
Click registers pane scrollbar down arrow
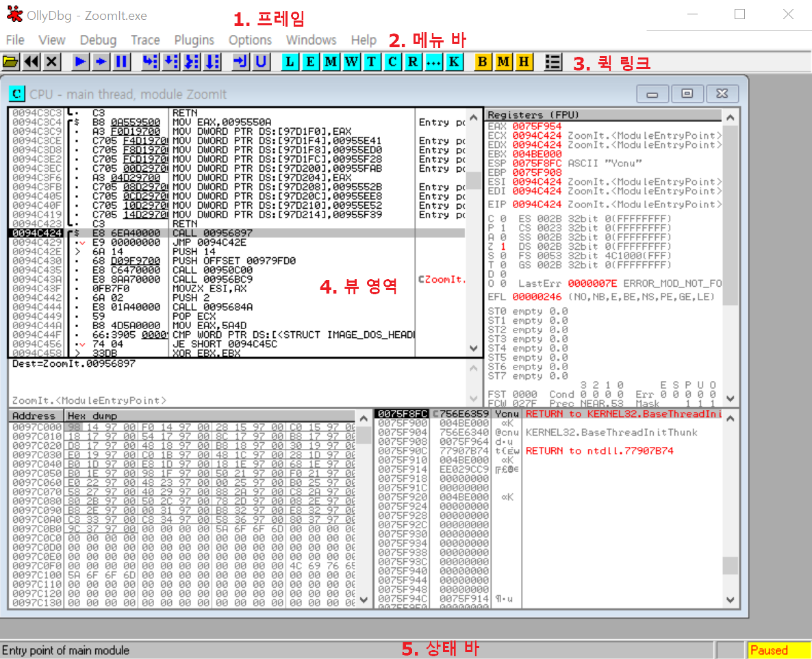[x=730, y=398]
